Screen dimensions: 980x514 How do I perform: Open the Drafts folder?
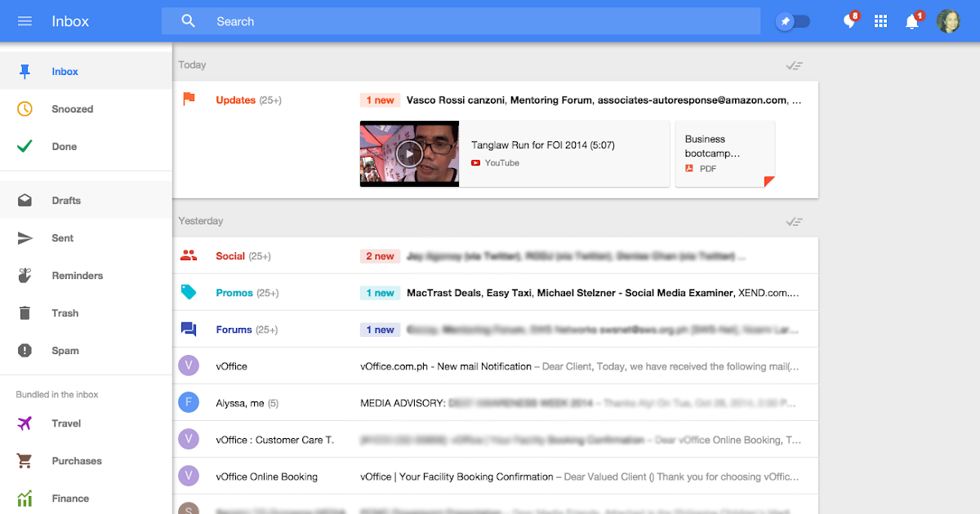(x=86, y=201)
